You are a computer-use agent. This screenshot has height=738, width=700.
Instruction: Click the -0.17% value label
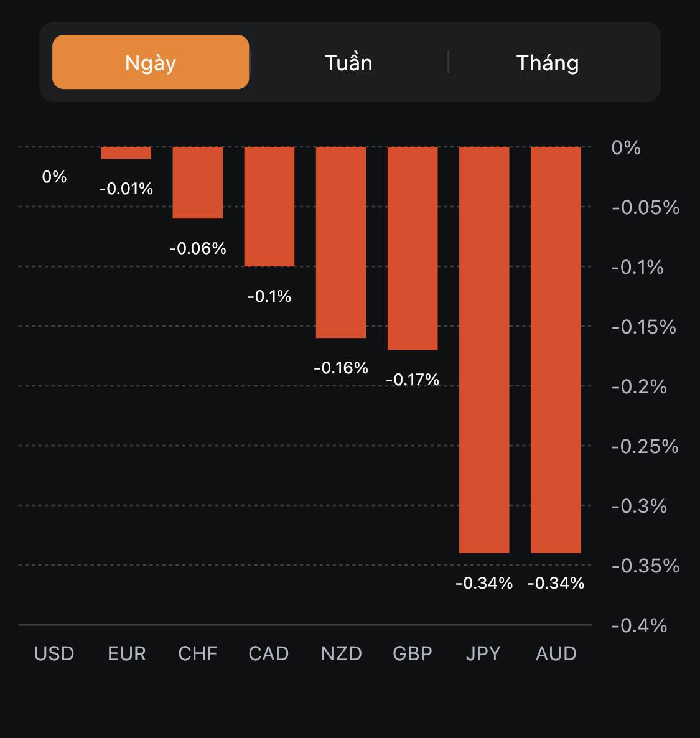[413, 380]
